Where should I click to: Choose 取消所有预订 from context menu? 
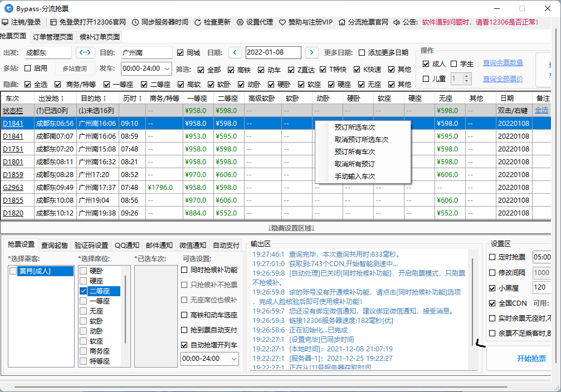pyautogui.click(x=354, y=164)
